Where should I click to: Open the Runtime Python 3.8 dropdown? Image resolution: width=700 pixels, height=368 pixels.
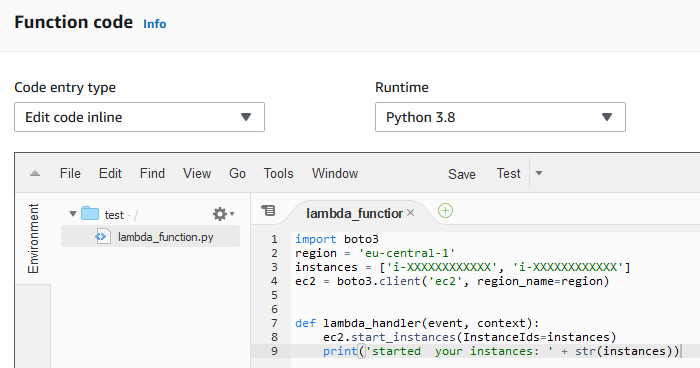pos(500,117)
